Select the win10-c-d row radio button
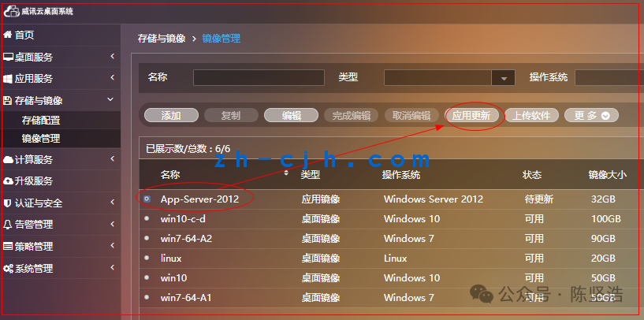 click(x=147, y=219)
